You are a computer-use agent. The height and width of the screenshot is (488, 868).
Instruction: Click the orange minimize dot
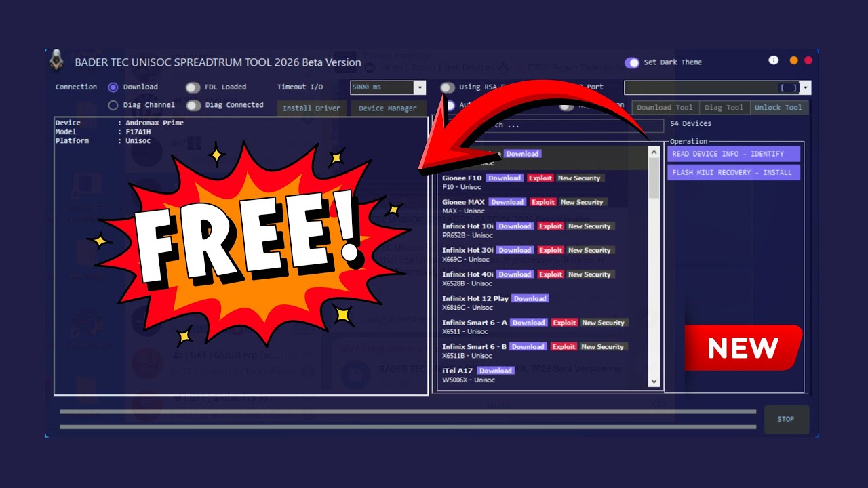click(x=793, y=60)
